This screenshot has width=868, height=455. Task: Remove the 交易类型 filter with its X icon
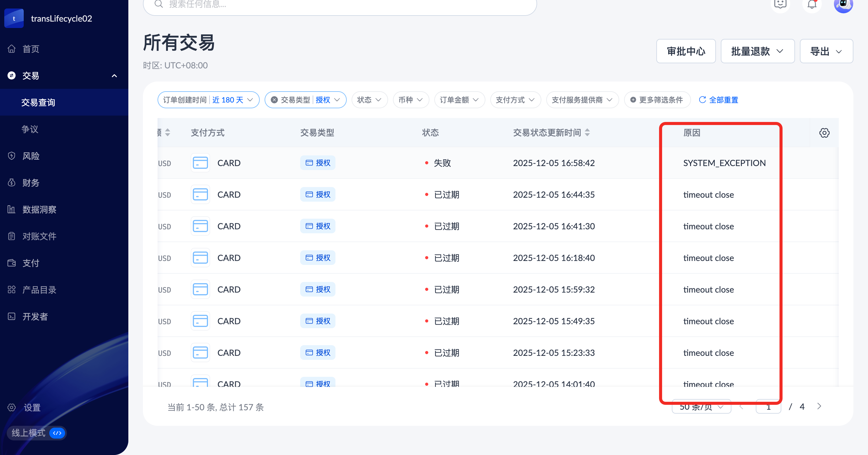pyautogui.click(x=274, y=100)
